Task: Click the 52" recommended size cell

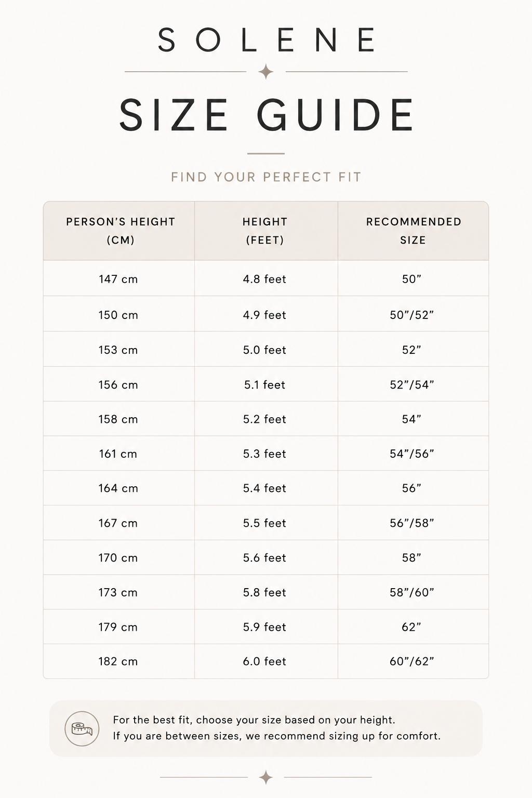Action: 414,350
